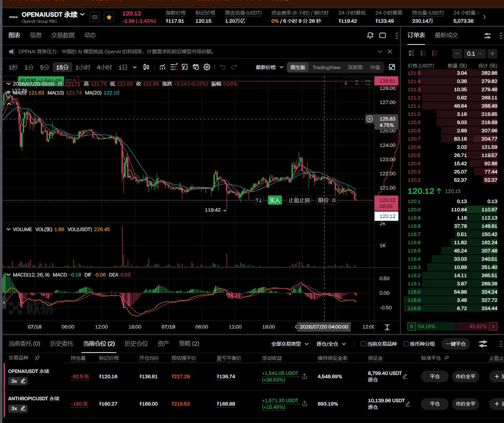Expand more timeframes next to 1日
This screenshot has width=504, height=423.
click(x=134, y=67)
